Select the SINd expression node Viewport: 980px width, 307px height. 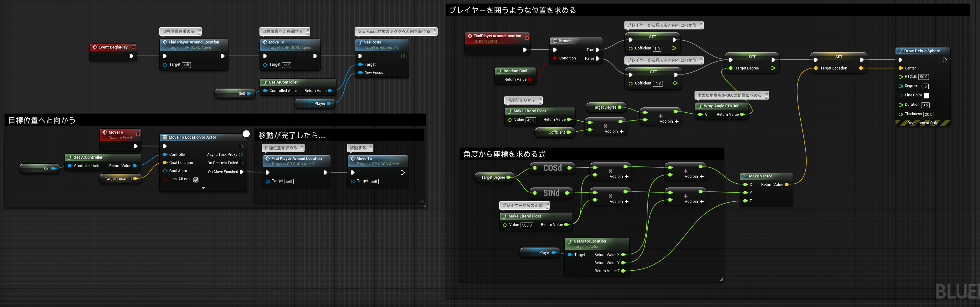tap(552, 192)
